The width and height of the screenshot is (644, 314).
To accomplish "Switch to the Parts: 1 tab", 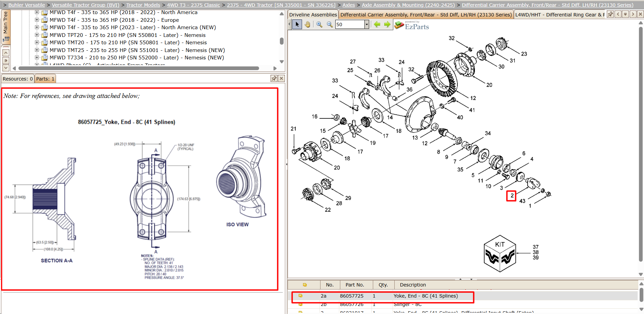I will pos(45,79).
